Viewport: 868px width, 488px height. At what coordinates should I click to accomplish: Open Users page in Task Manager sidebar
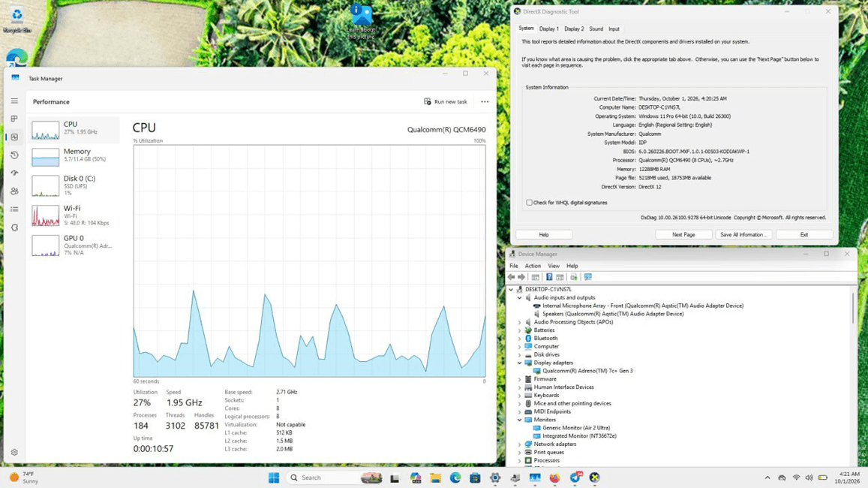coord(14,191)
